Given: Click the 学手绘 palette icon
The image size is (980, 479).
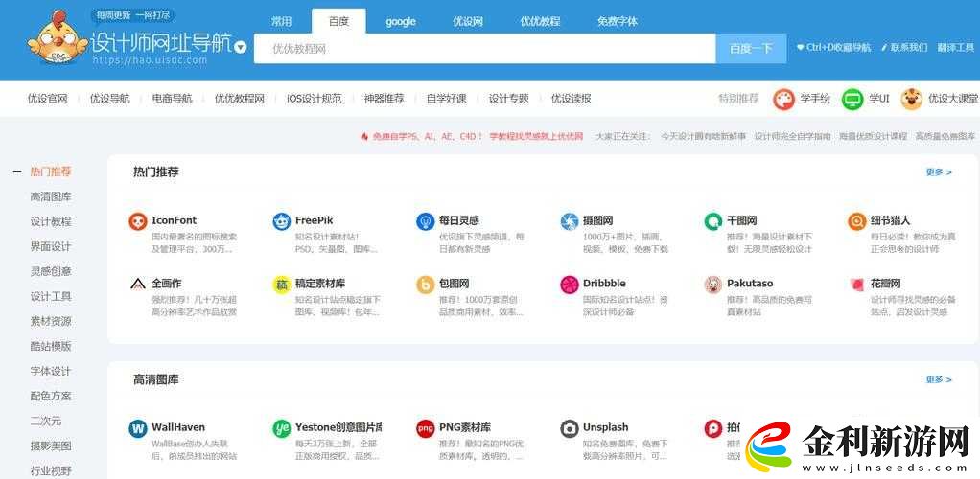Looking at the screenshot, I should pos(783,99).
